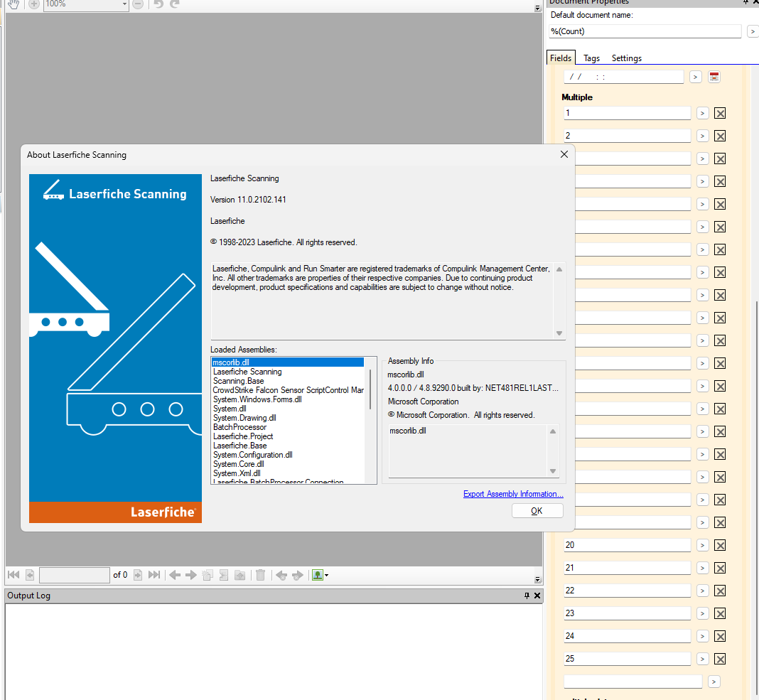This screenshot has height=700, width=759.
Task: Delete Multiple field value 21
Action: 721,569
